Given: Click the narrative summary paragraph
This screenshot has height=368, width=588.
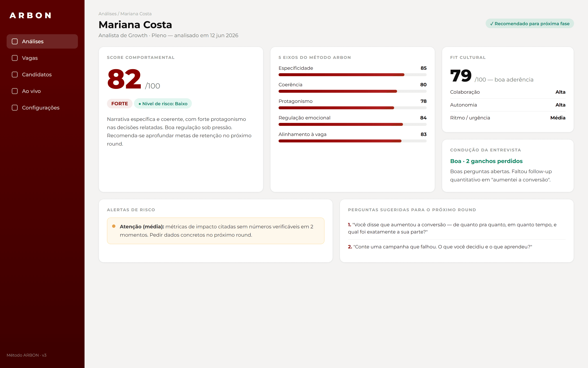Looking at the screenshot, I should tap(179, 131).
